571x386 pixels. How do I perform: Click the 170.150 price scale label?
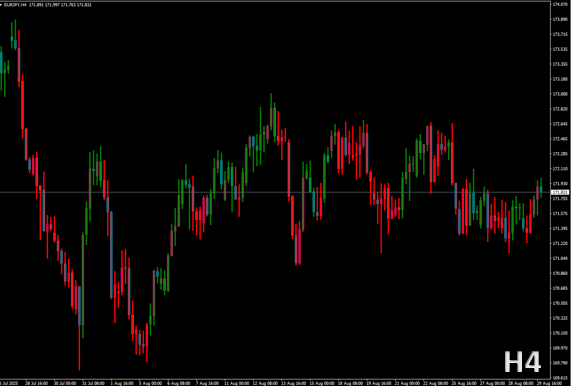pos(560,333)
